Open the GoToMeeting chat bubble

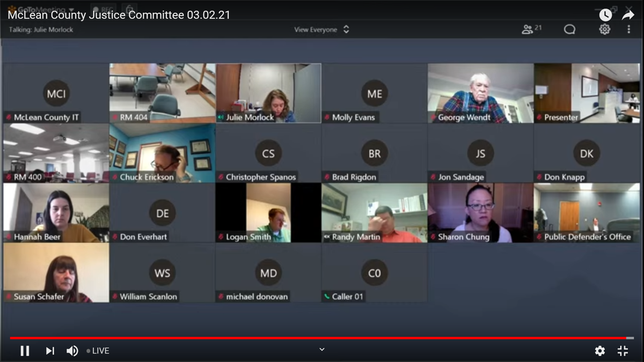[x=569, y=29]
